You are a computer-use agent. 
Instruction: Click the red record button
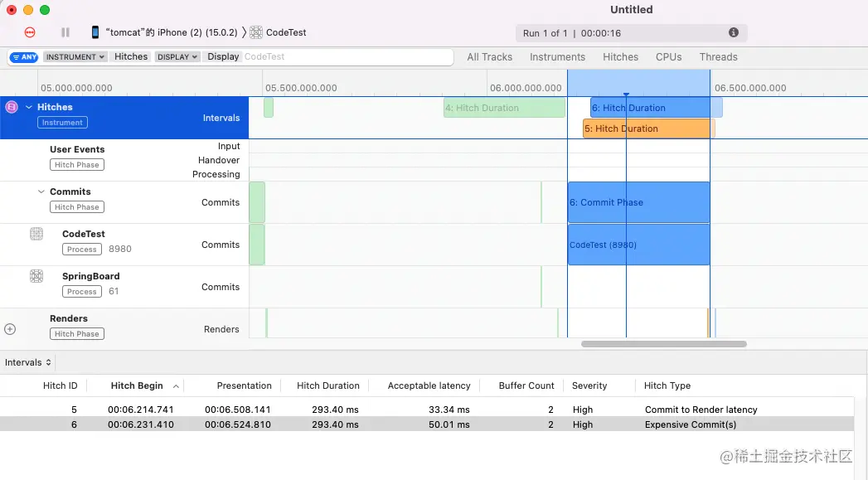pos(30,32)
